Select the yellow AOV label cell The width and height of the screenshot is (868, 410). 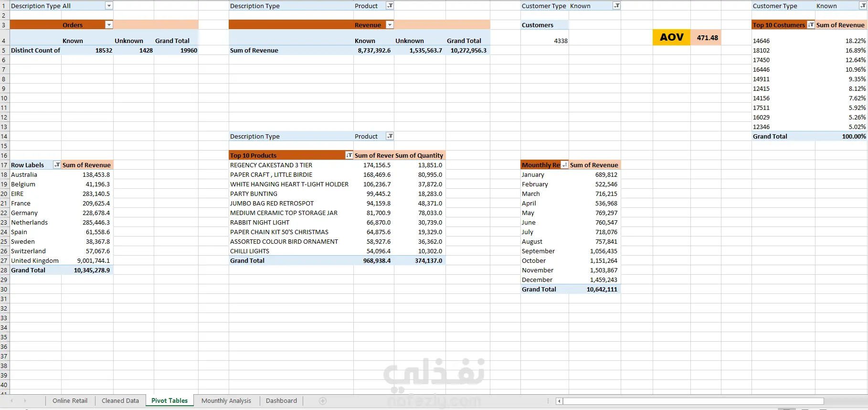point(672,37)
